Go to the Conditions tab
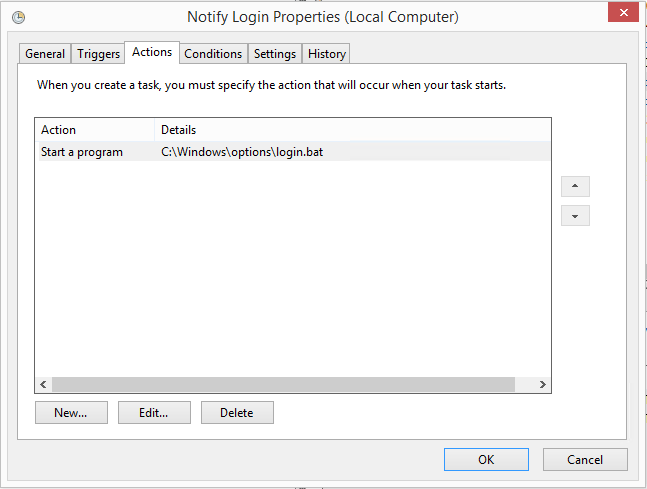Screen dimensions: 647x489 click(213, 54)
